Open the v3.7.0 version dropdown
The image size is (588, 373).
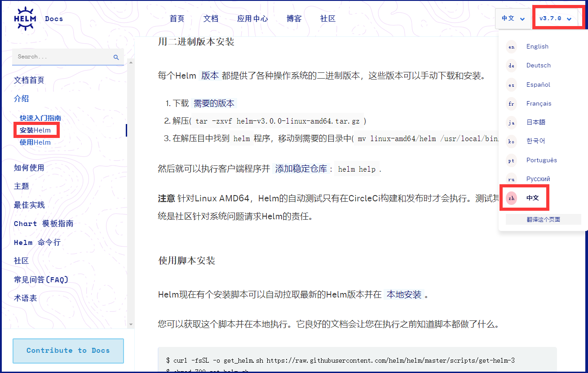556,18
